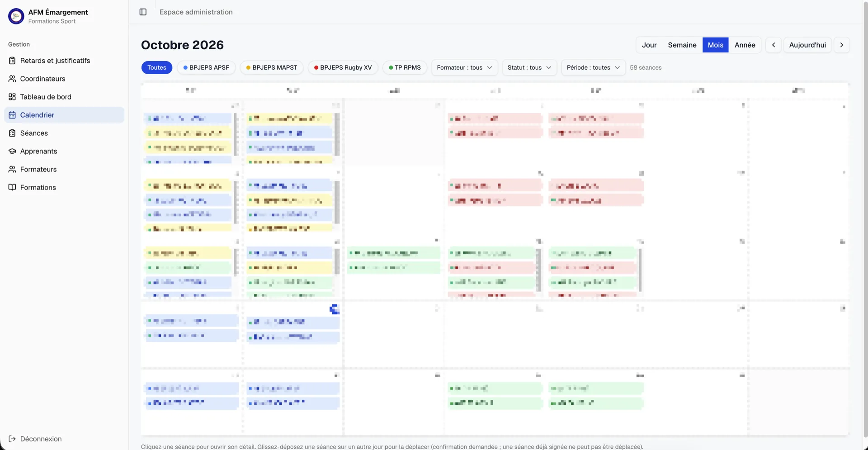This screenshot has height=450, width=868.
Task: Click the Apprenants graduation cap icon
Action: 12,151
